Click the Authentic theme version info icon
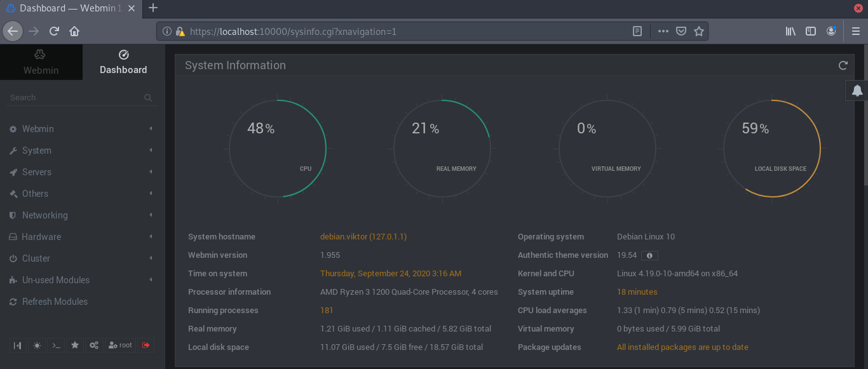Image resolution: width=868 pixels, height=369 pixels. click(649, 255)
